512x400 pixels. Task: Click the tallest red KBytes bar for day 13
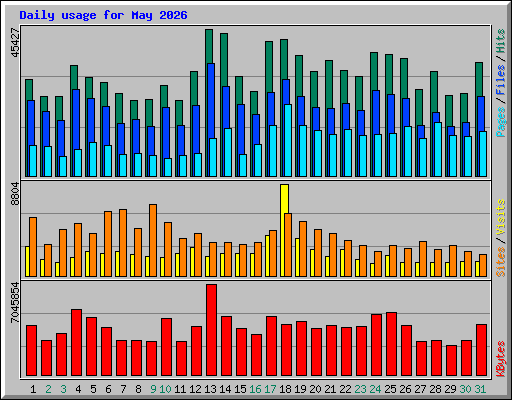(x=211, y=330)
